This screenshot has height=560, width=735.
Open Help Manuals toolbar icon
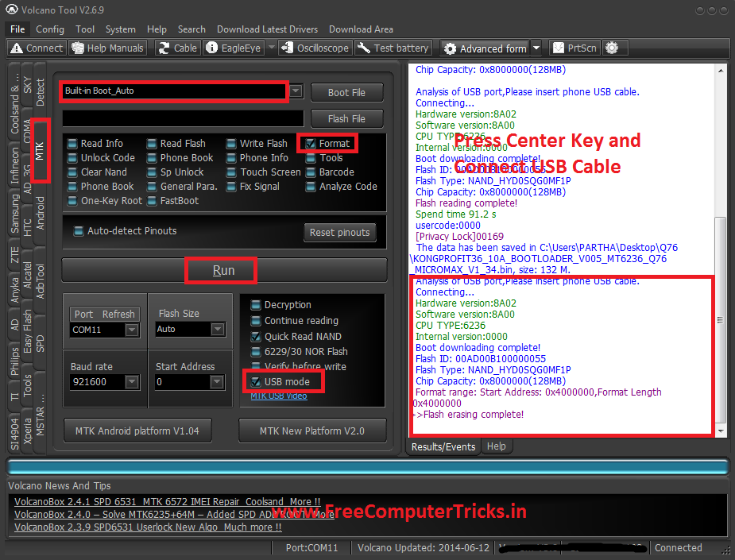point(77,48)
